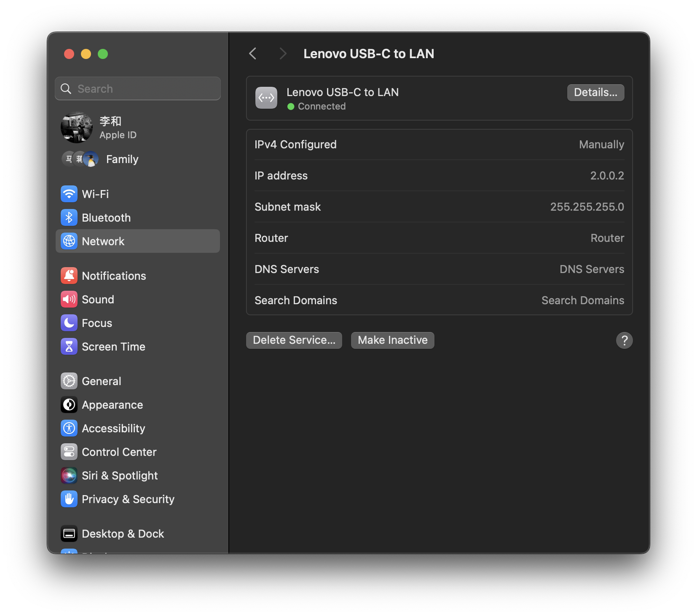Open the Wi-Fi settings pane

tap(138, 194)
